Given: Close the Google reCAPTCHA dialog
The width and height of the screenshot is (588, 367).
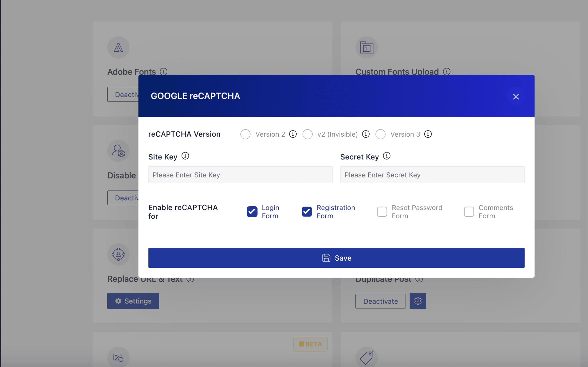Looking at the screenshot, I should click(x=516, y=96).
